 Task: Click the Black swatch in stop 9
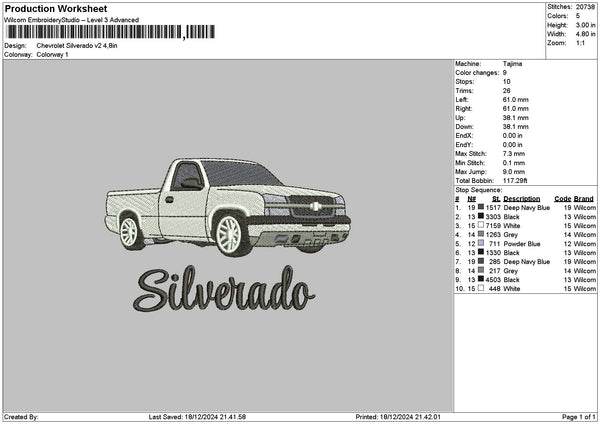[x=481, y=279]
